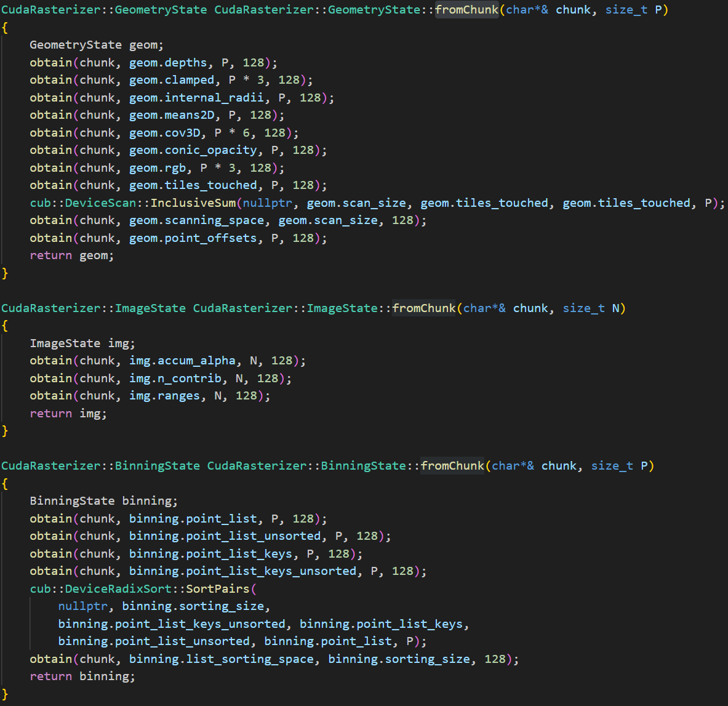Click binning.point_list_keys_unsorted in its obtain call
The height and width of the screenshot is (706, 728).
point(242,571)
